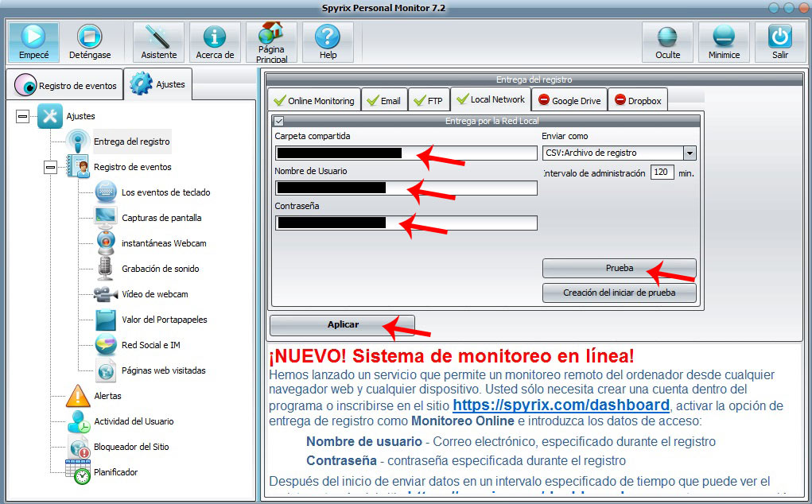Click the administration interval minutes field
The image size is (812, 504).
point(662,173)
